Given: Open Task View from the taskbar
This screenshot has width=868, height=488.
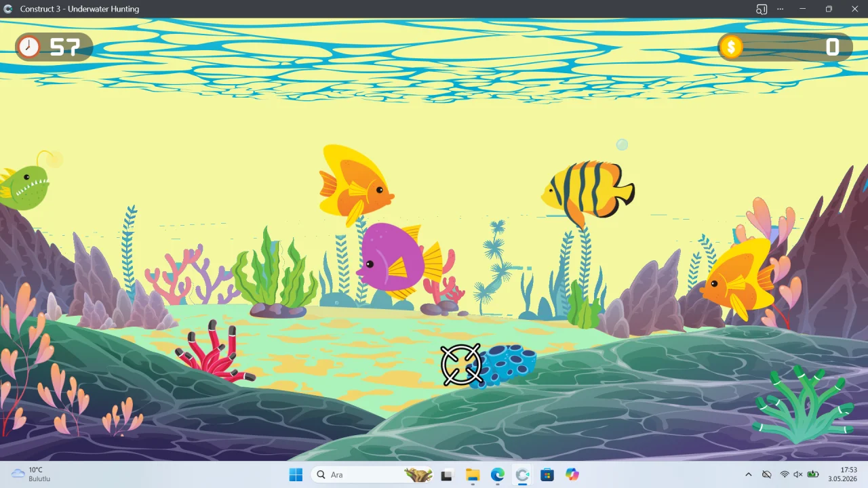Looking at the screenshot, I should click(446, 475).
